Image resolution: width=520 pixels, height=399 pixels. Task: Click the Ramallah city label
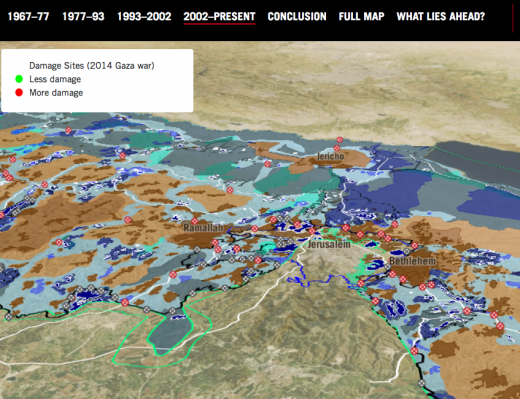point(203,228)
